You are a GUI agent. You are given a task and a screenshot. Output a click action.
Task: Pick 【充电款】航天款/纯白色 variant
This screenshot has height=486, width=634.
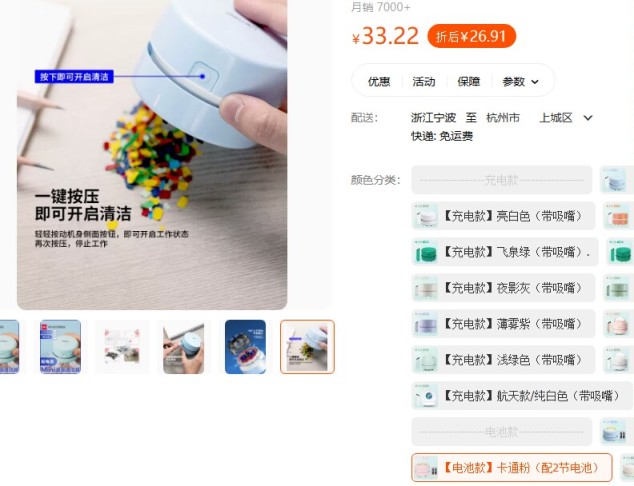(x=522, y=396)
